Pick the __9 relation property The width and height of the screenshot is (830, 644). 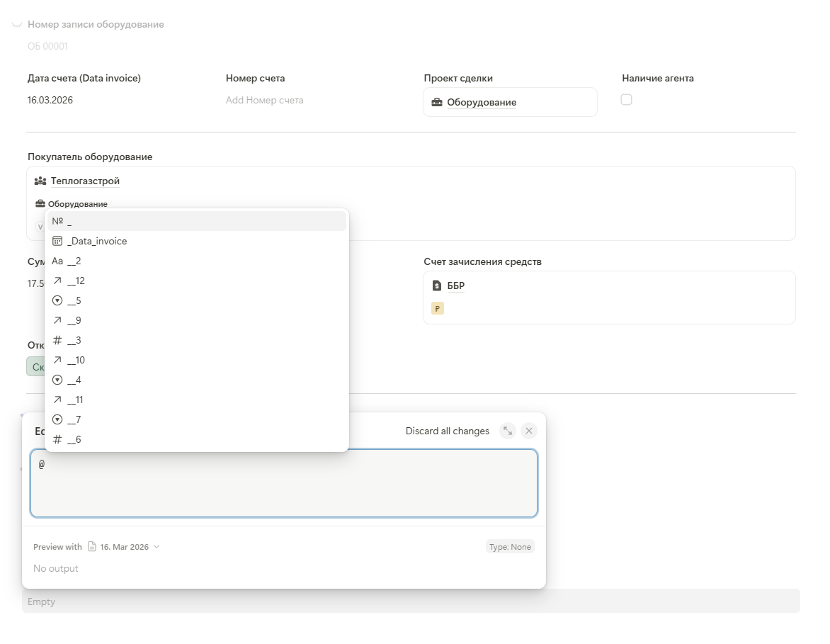(197, 320)
